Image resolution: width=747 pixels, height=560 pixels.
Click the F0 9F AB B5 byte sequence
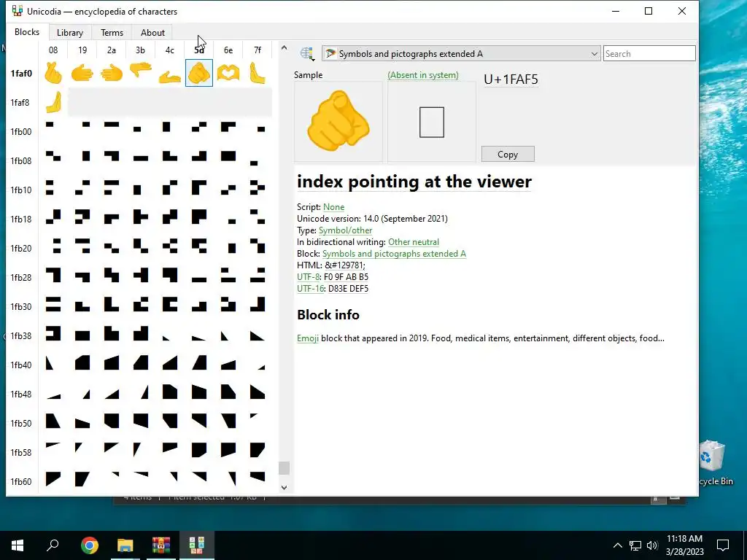[x=346, y=276]
